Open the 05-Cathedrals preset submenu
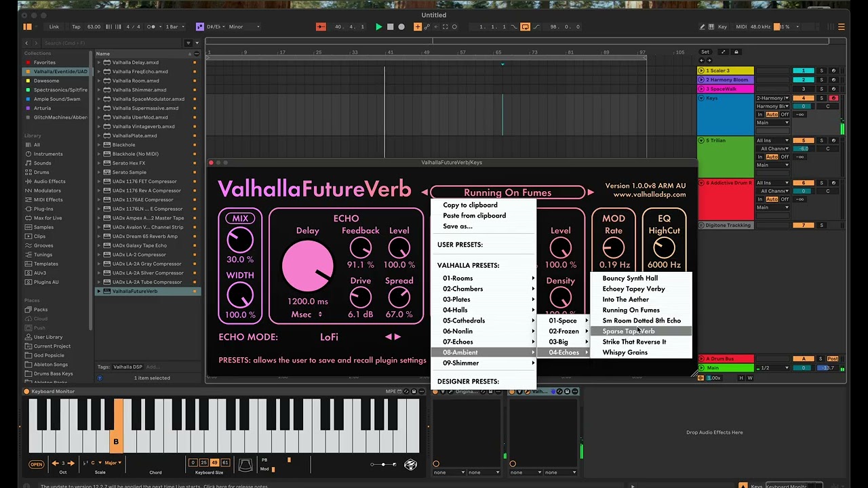868x488 pixels. 484,321
